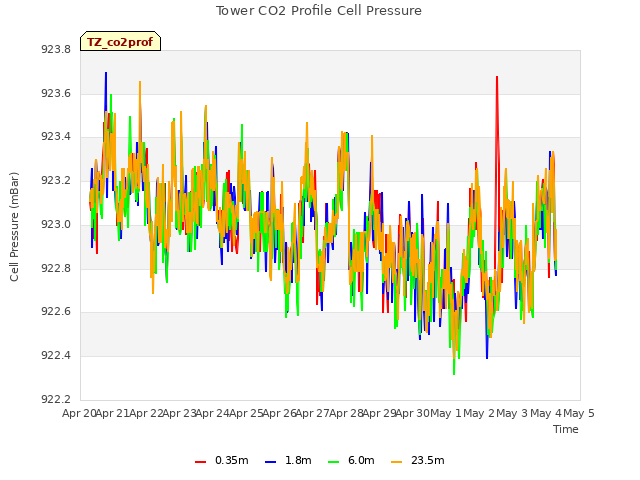Select the chart title Tower CO2 Profile Cell Pressure
Screen dimensions: 640x480
tap(319, 11)
